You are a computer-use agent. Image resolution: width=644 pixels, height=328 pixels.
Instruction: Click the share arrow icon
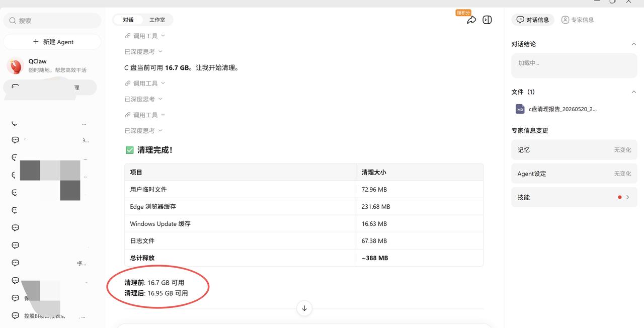(x=471, y=20)
